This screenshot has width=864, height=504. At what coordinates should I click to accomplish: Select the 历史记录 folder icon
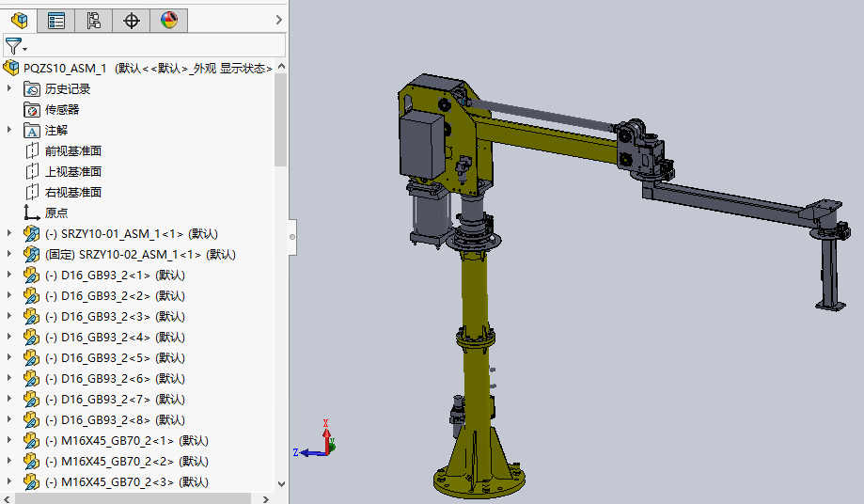point(32,88)
